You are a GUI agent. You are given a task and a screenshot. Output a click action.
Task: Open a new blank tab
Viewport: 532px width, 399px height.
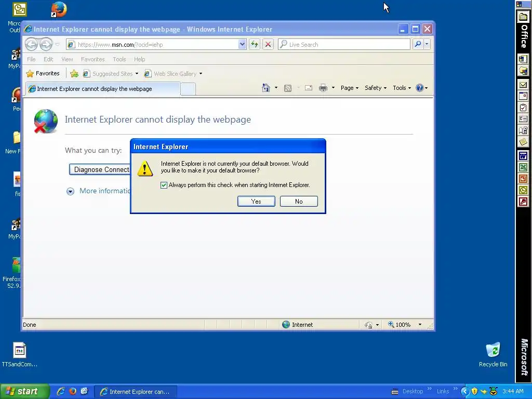click(x=188, y=89)
